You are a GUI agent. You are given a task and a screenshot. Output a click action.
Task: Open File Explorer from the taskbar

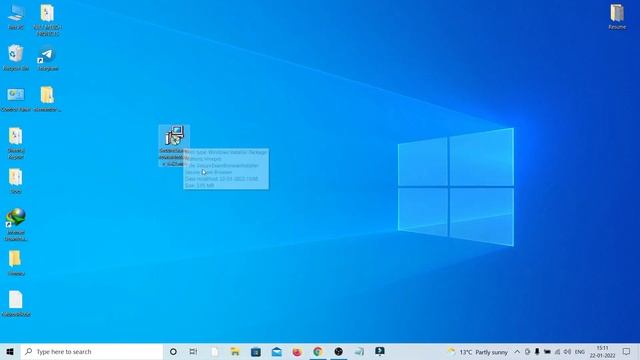[235, 351]
